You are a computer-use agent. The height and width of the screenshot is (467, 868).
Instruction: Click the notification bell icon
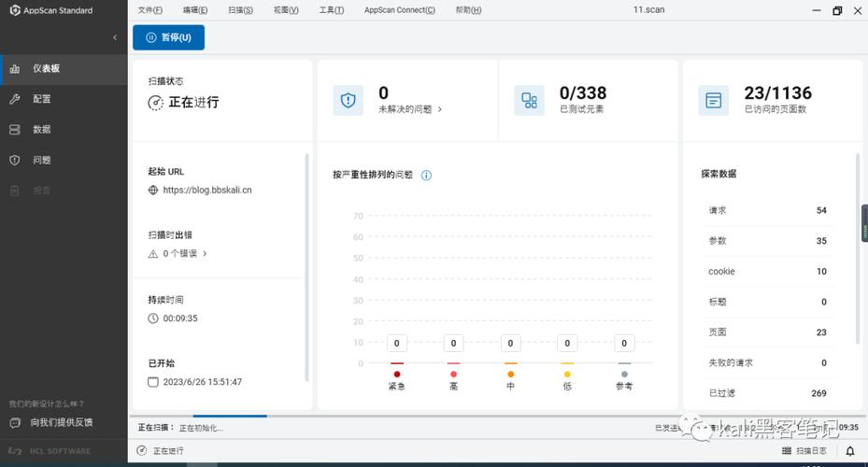(x=850, y=451)
